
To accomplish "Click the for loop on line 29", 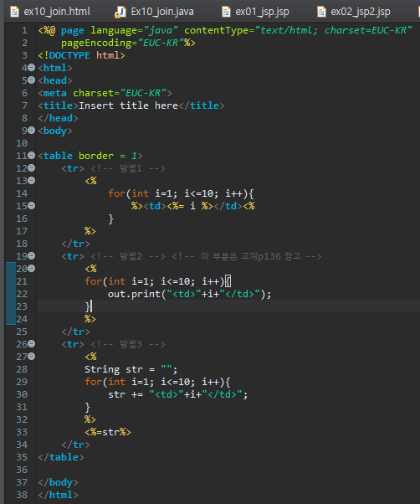I will (157, 382).
